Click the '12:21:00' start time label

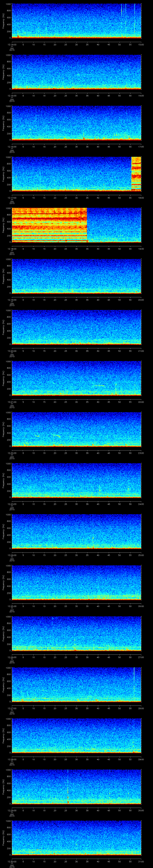pyautogui.click(x=12, y=402)
